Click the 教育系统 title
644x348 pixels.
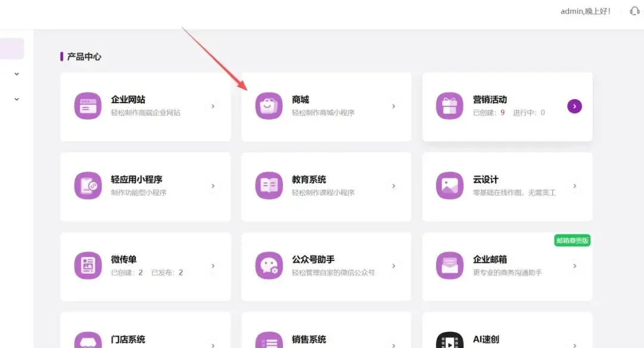coord(309,179)
